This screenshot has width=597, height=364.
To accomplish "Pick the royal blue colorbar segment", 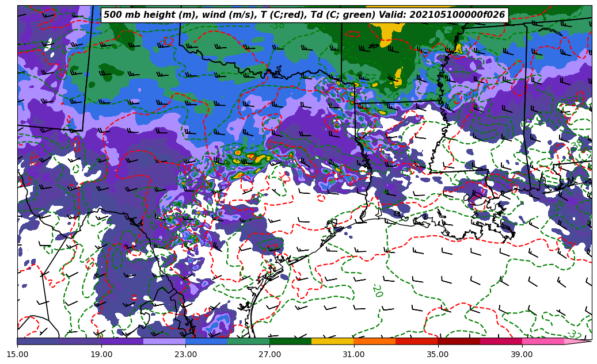I will (206, 341).
